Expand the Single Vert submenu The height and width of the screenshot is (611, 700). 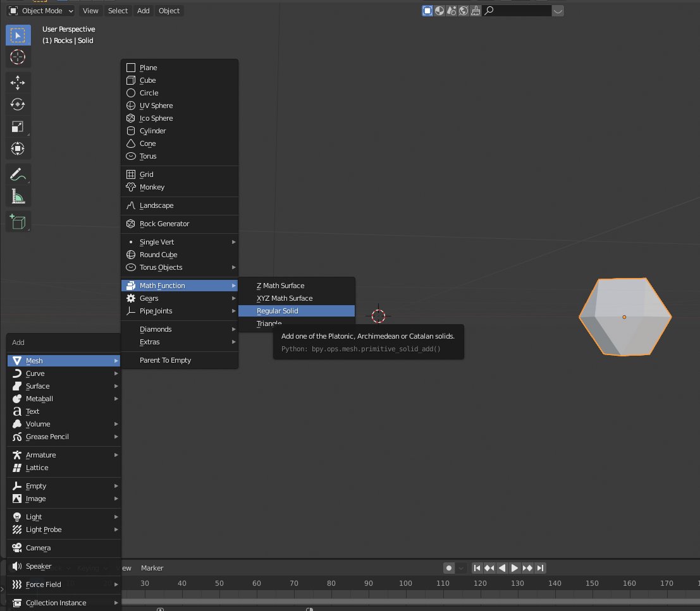180,242
